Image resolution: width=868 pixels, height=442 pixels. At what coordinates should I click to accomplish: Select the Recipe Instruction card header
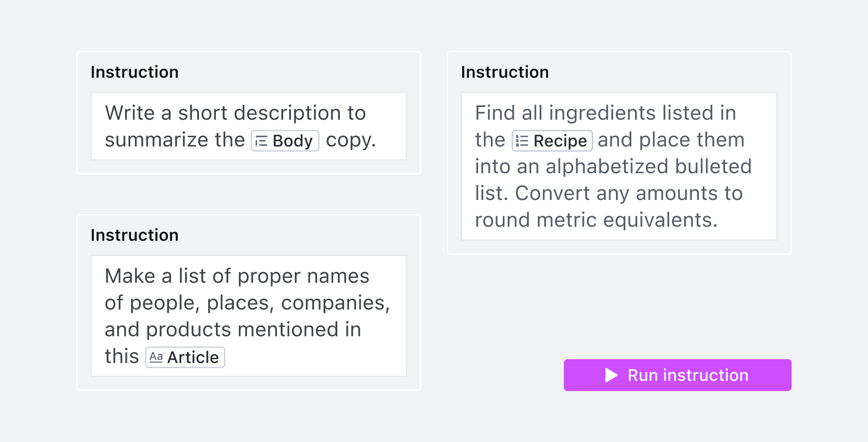click(505, 72)
